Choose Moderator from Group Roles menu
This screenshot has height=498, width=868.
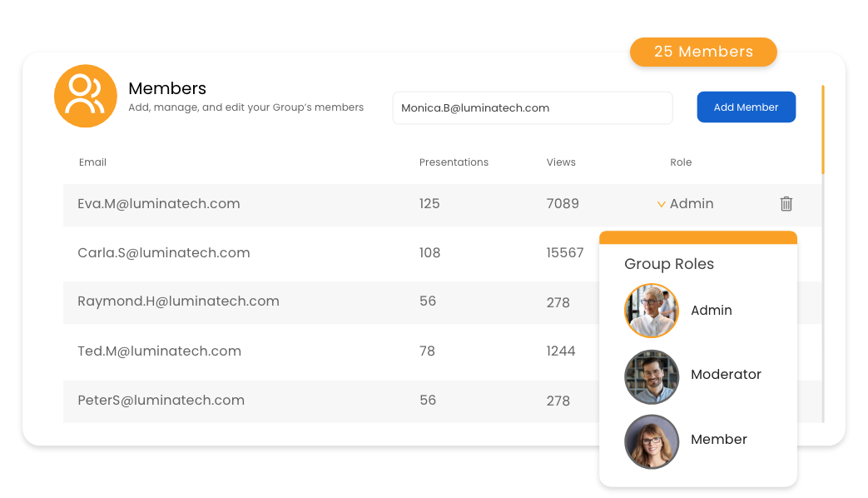click(x=726, y=375)
